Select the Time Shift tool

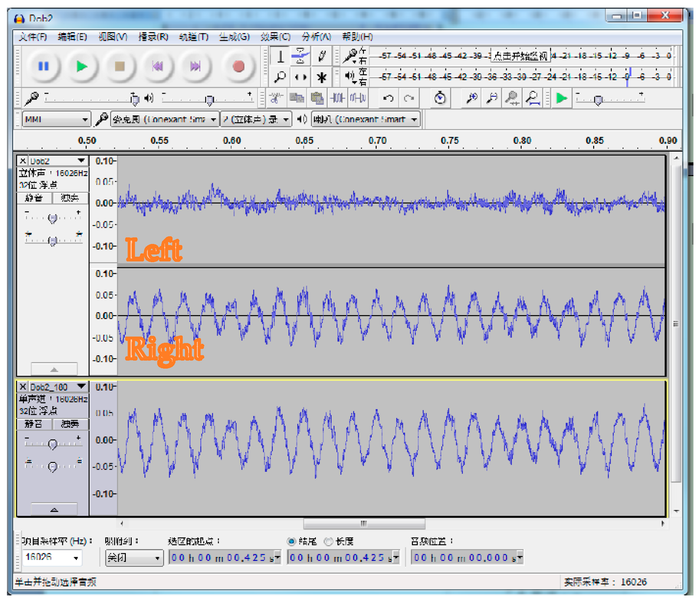pos(301,77)
